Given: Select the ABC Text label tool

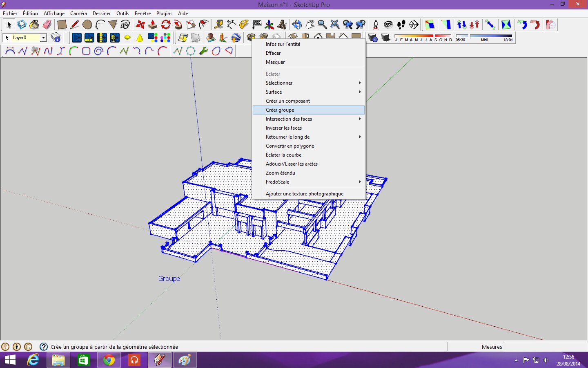Looking at the screenshot, I should tap(257, 25).
